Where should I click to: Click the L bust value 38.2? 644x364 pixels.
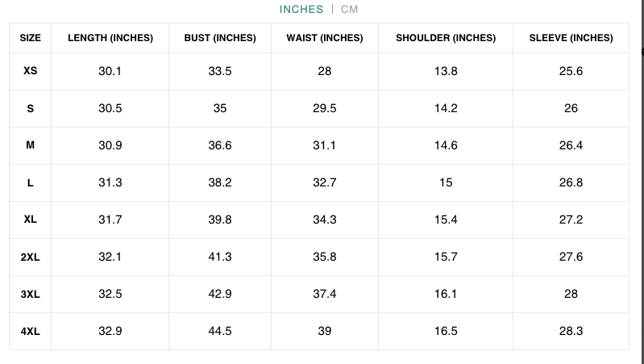pyautogui.click(x=220, y=182)
